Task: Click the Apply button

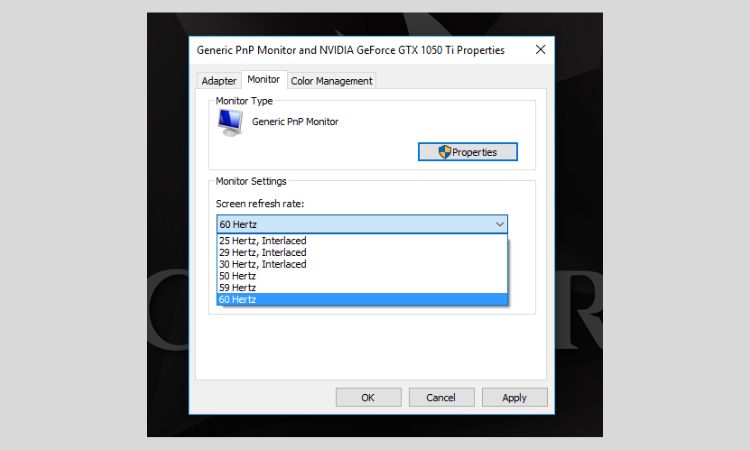Action: tap(514, 397)
